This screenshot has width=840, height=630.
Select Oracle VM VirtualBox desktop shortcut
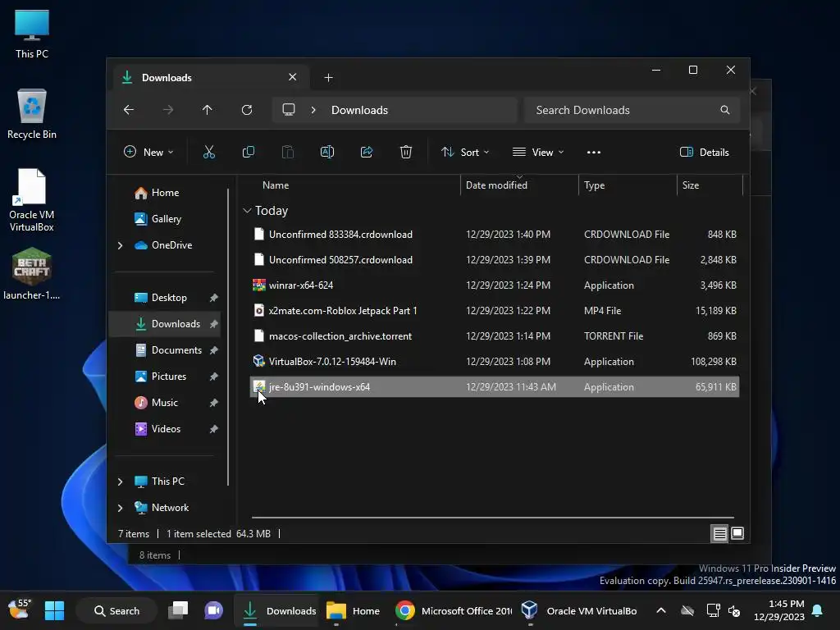tap(32, 200)
